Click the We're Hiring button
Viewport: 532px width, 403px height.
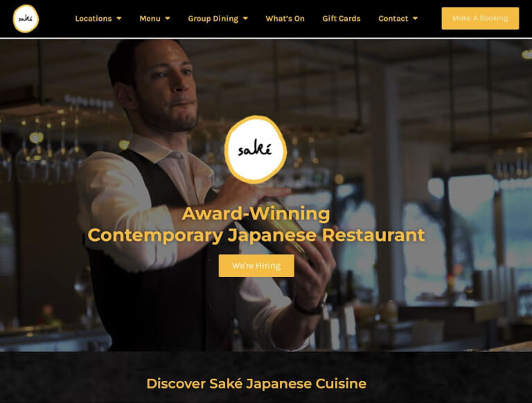[x=256, y=266]
